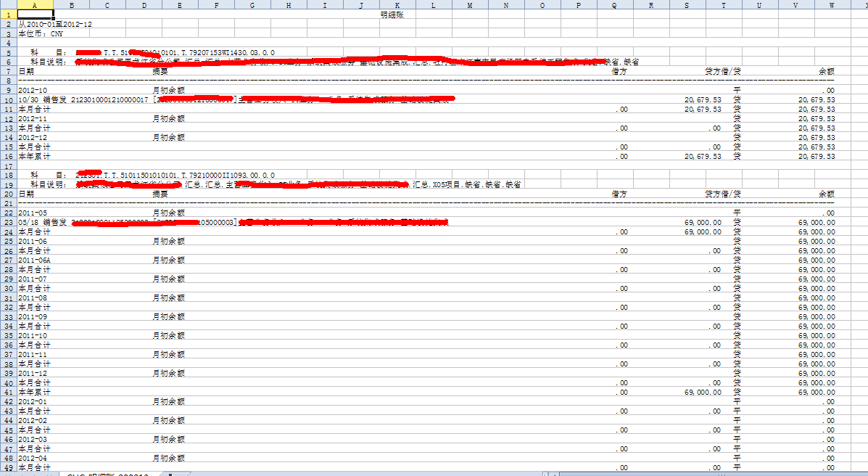
Task: Select column A header
Action: tap(35, 5)
